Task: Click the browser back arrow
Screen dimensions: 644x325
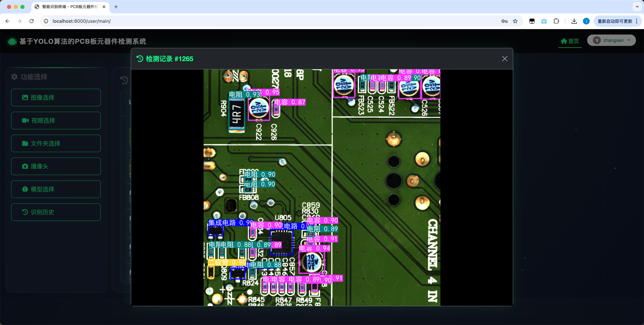Action: click(8, 21)
